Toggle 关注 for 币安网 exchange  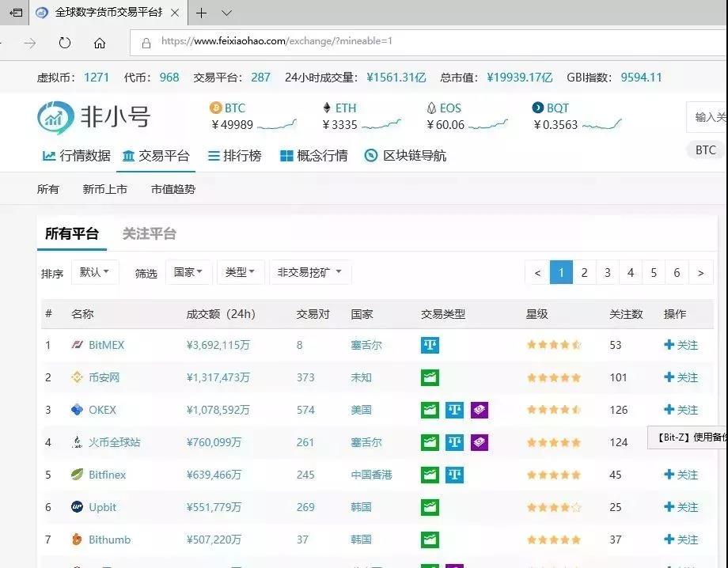[x=681, y=377]
